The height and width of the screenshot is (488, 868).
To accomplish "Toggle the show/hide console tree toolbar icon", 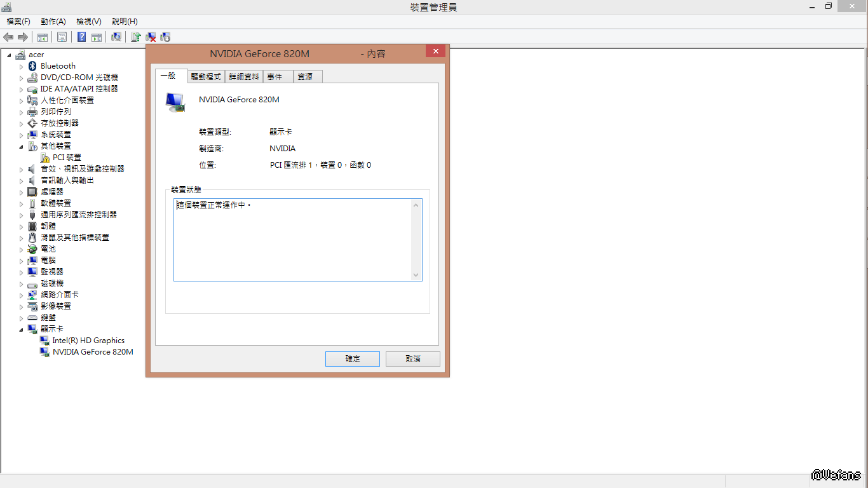I will click(x=43, y=37).
